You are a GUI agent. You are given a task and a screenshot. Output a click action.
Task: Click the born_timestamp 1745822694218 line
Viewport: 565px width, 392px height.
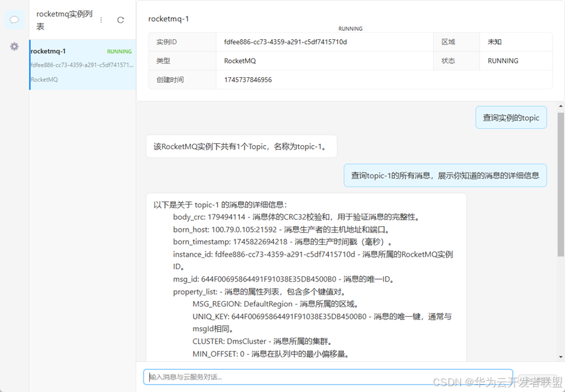[x=282, y=242]
